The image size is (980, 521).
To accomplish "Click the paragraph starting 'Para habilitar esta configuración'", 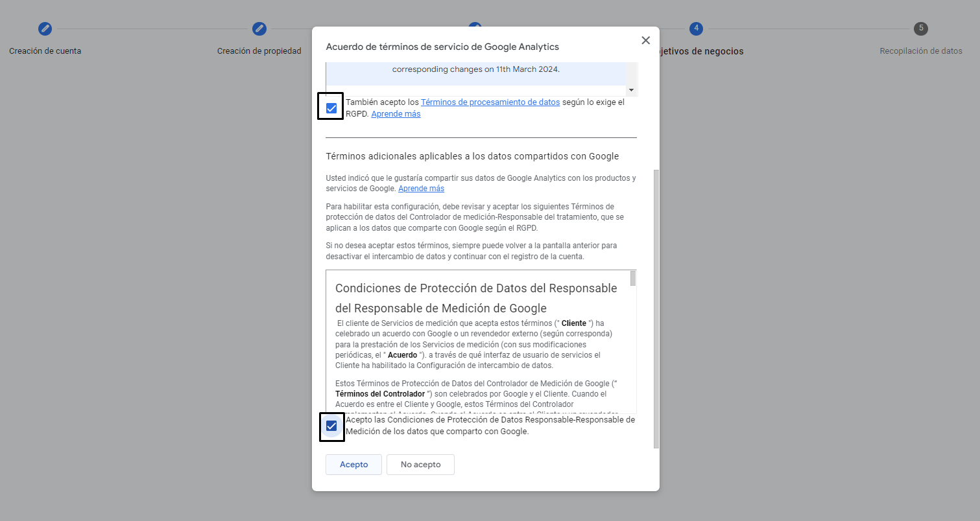I will point(475,217).
